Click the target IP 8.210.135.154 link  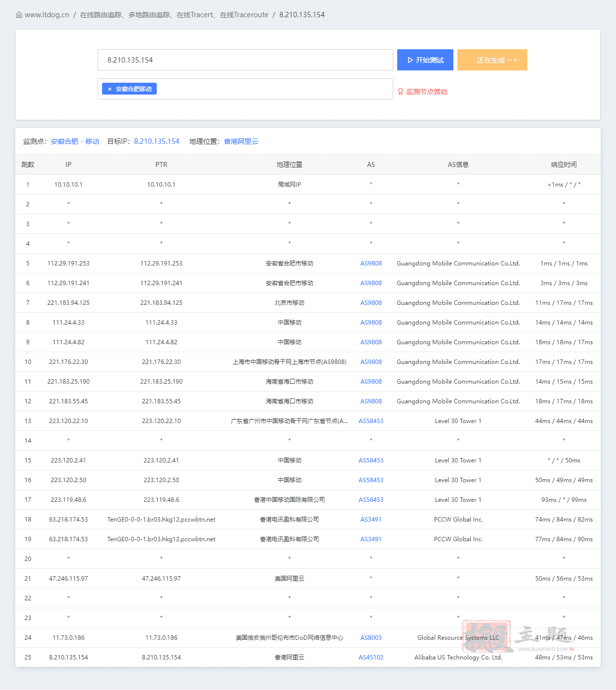point(157,141)
